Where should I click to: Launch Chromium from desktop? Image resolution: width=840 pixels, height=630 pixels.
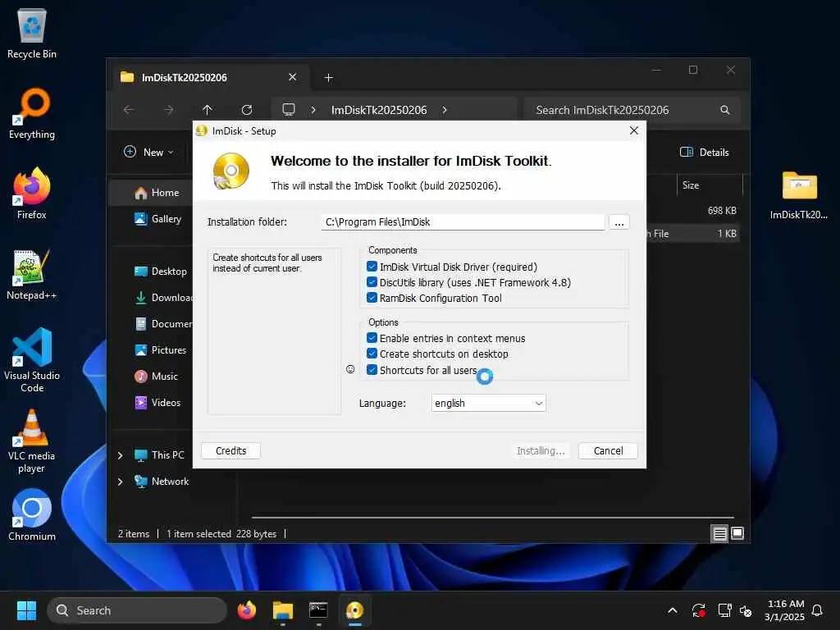(32, 515)
